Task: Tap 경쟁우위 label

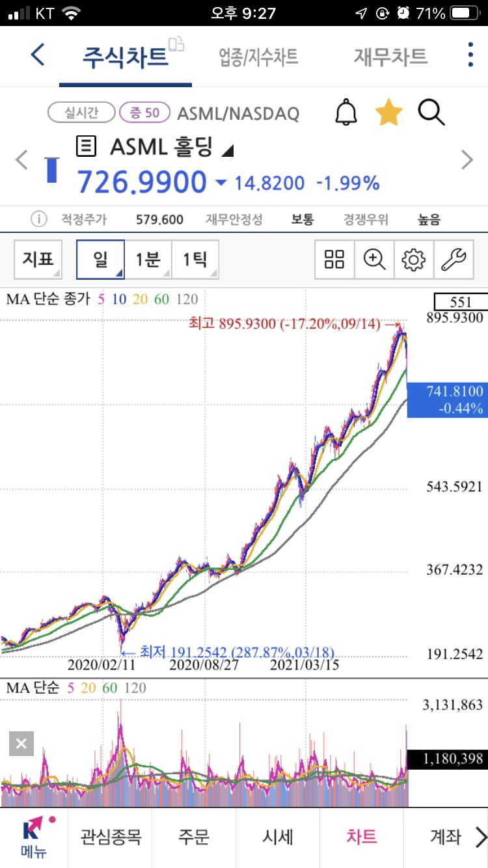Action: [x=365, y=219]
